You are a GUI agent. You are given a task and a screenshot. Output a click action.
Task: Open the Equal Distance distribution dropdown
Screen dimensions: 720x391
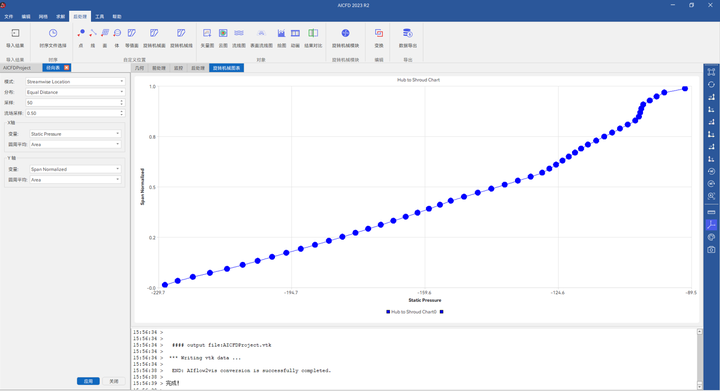click(75, 92)
